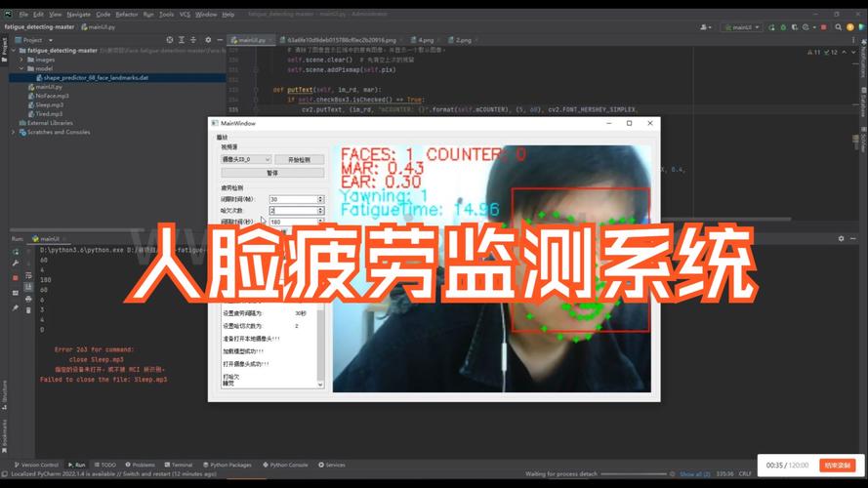868x488 pixels.
Task: Jump to next highlighted error arrow
Action: pos(853,52)
